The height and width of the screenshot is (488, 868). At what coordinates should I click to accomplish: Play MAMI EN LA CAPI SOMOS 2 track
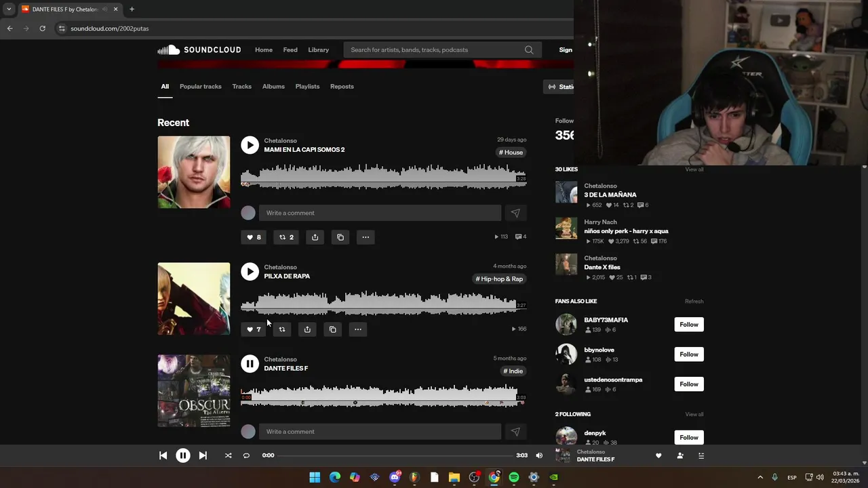pyautogui.click(x=250, y=145)
